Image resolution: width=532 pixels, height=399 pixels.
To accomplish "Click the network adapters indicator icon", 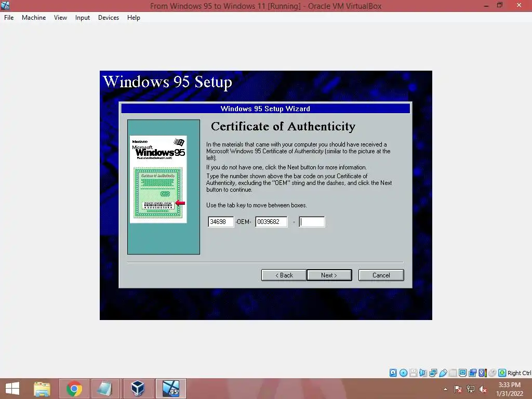I will [433, 373].
